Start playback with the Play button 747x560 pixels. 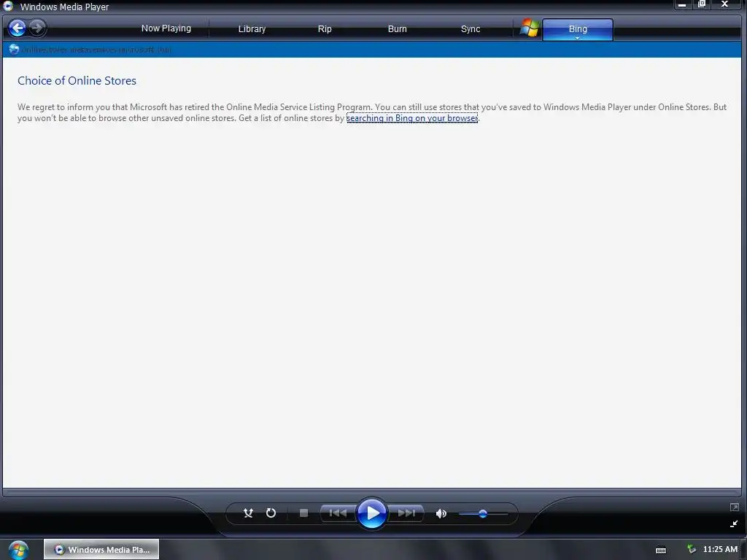(371, 513)
